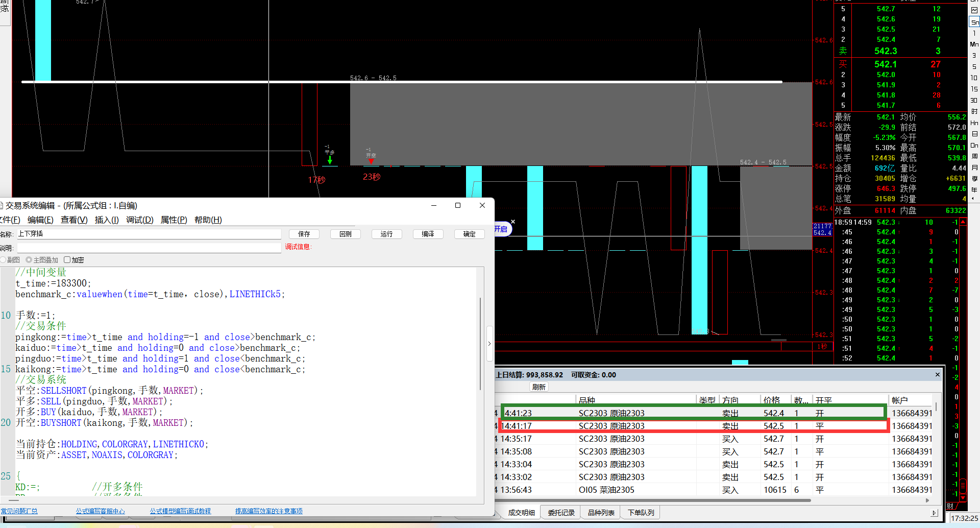Collapse period sidebar with small left arrow
Screen dimensions: 980x528
pyautogui.click(x=974, y=199)
